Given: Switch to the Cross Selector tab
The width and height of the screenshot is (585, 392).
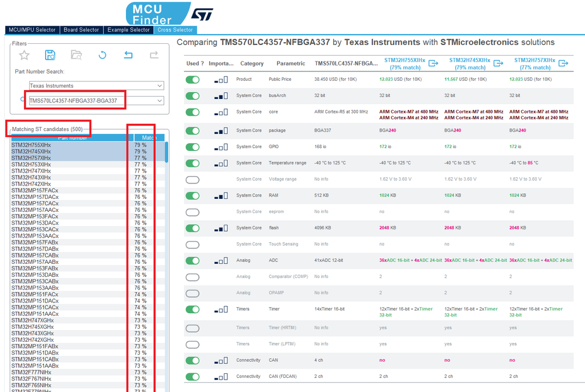Looking at the screenshot, I should coord(175,30).
